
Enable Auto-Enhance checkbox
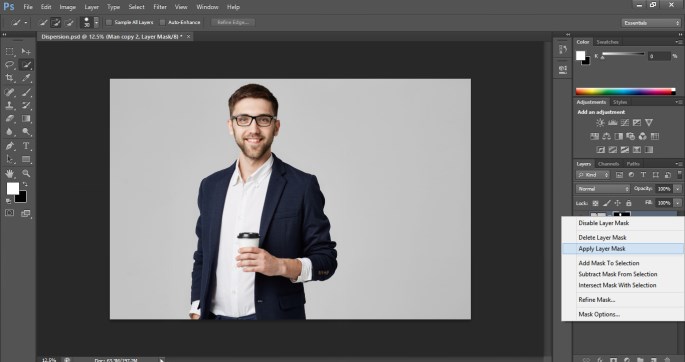coord(163,22)
